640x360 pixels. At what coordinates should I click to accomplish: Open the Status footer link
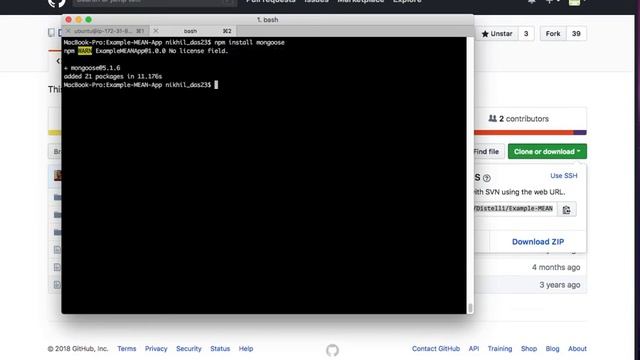click(x=220, y=349)
